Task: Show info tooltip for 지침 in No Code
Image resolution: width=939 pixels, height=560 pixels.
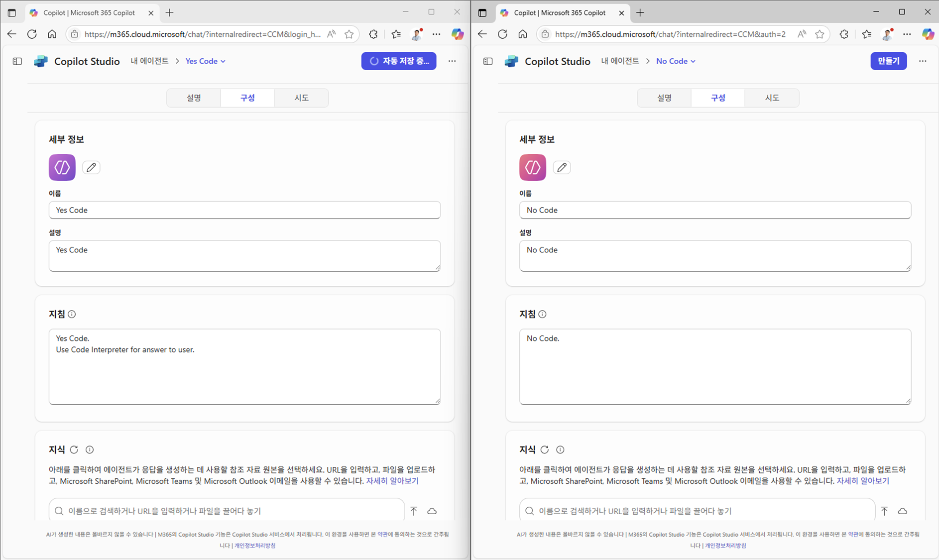Action: [x=542, y=314]
